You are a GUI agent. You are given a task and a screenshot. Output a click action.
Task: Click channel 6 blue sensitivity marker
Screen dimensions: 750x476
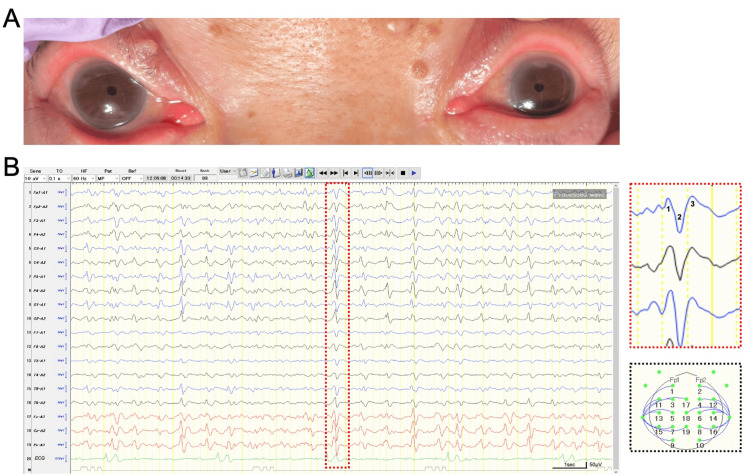click(62, 263)
